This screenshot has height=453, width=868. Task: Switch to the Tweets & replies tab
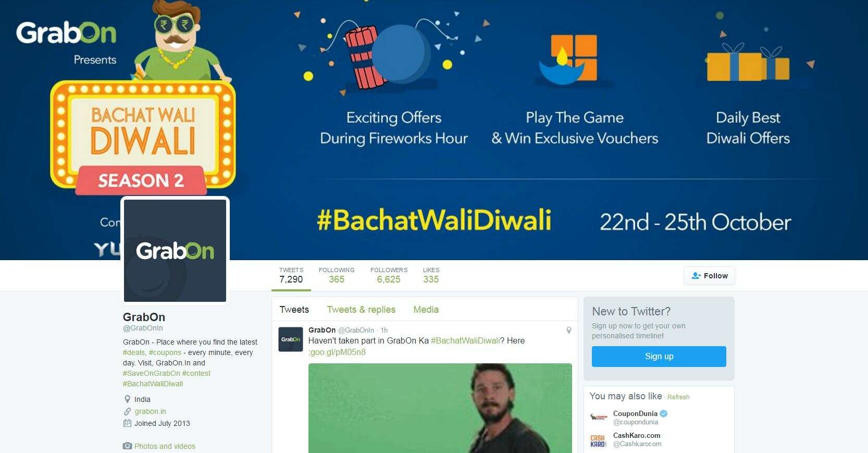pos(361,310)
